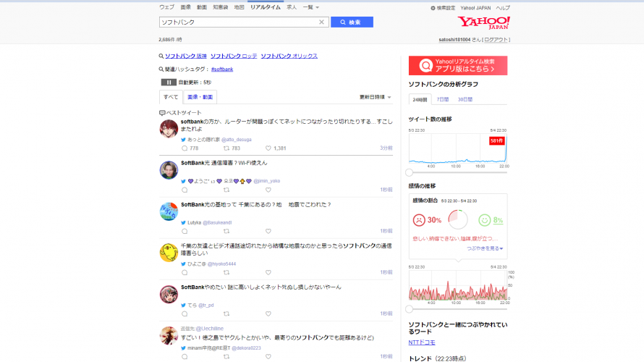Image resolution: width=644 pixels, height=362 pixels.
Task: Reply to the atto_desuga best tweet
Action: (x=185, y=148)
